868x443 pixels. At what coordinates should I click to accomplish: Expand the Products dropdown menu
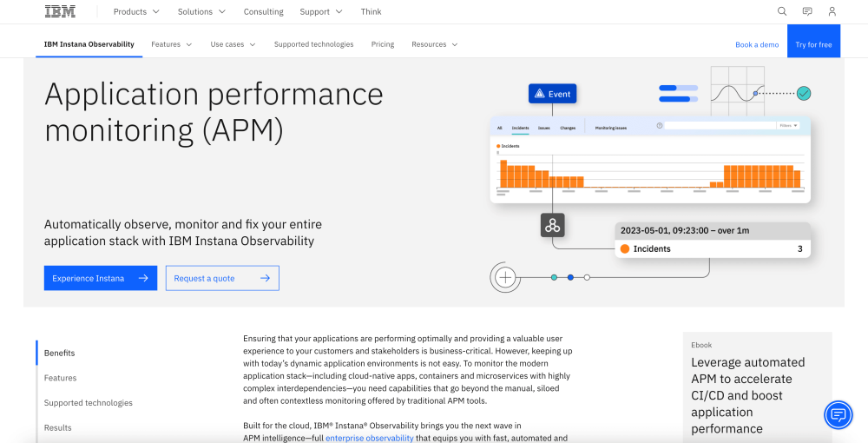(136, 12)
